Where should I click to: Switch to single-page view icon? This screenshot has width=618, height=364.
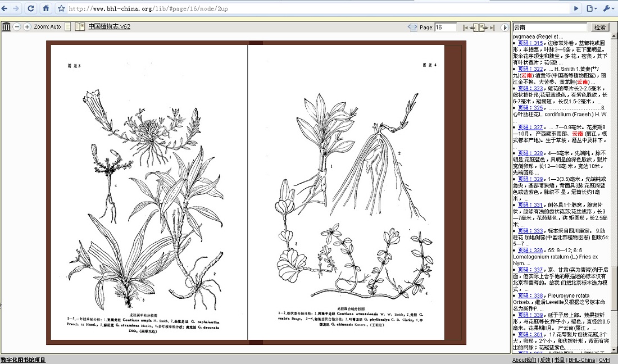(68, 27)
